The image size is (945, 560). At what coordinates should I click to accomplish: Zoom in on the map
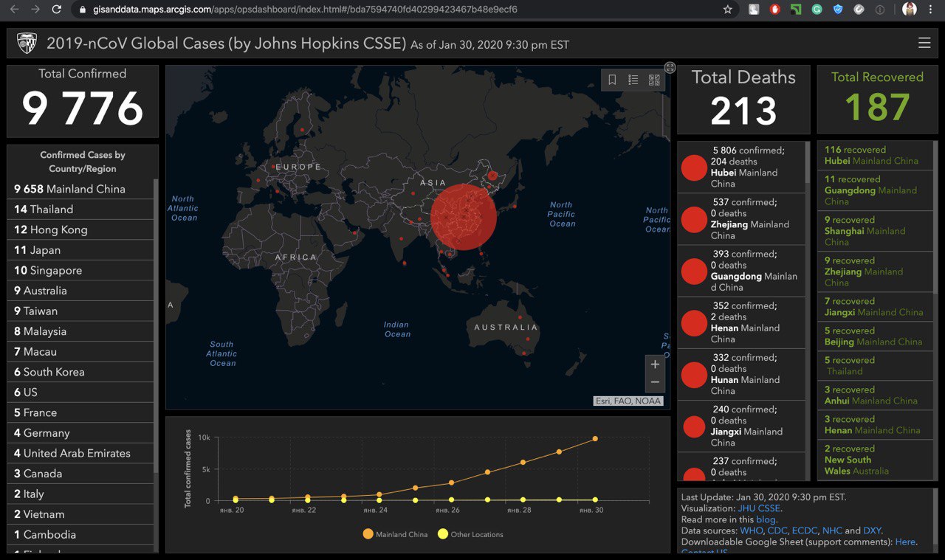[655, 364]
